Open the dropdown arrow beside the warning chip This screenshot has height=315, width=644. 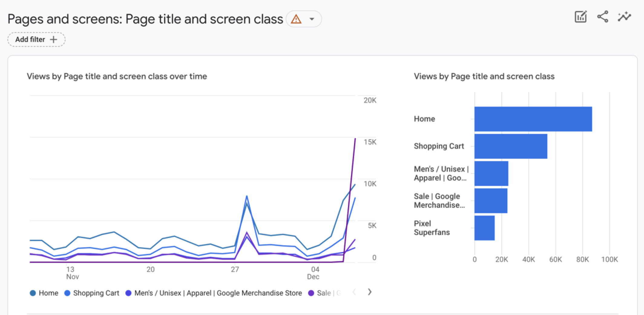coord(312,19)
